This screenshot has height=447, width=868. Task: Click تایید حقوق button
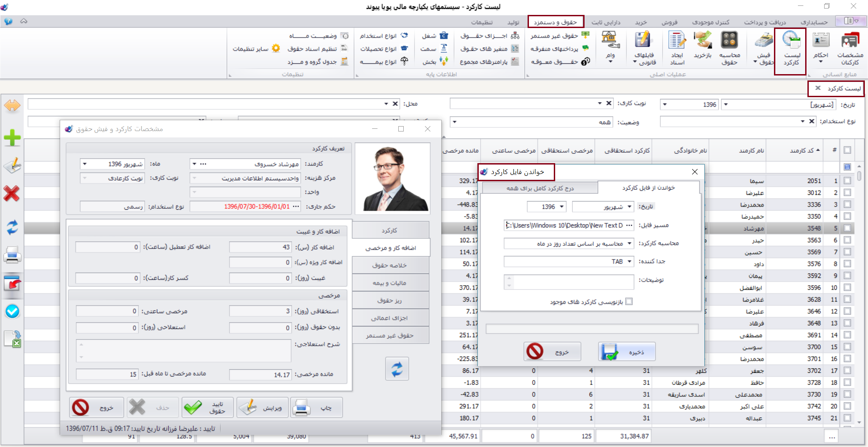pyautogui.click(x=208, y=408)
